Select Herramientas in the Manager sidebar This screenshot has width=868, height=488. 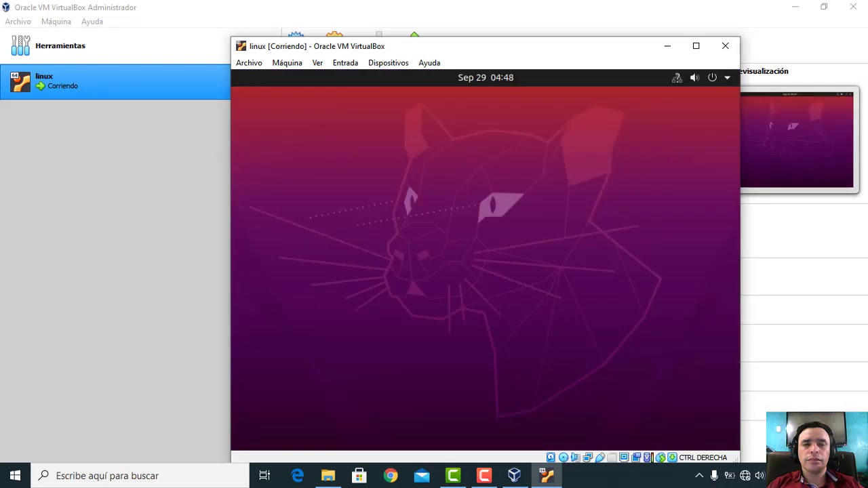(x=115, y=45)
